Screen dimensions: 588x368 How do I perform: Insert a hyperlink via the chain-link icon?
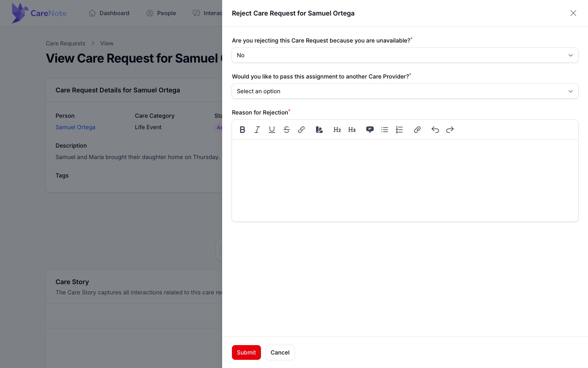click(301, 130)
